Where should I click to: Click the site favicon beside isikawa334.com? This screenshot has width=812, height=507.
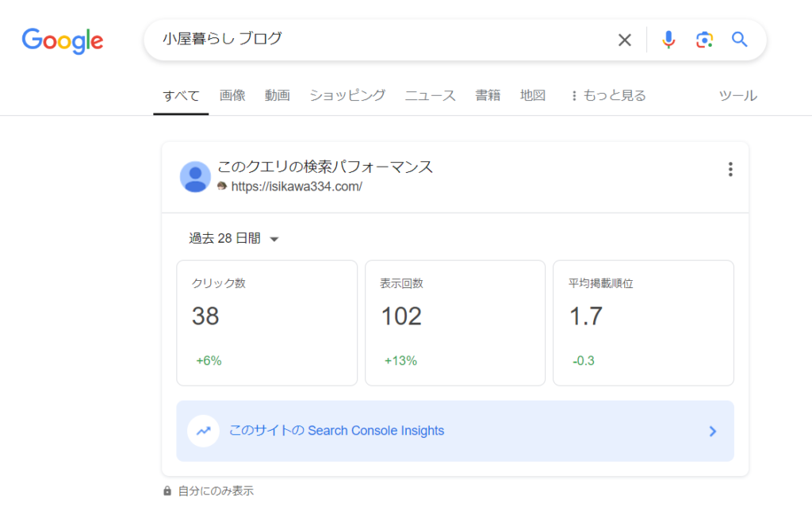pyautogui.click(x=222, y=186)
